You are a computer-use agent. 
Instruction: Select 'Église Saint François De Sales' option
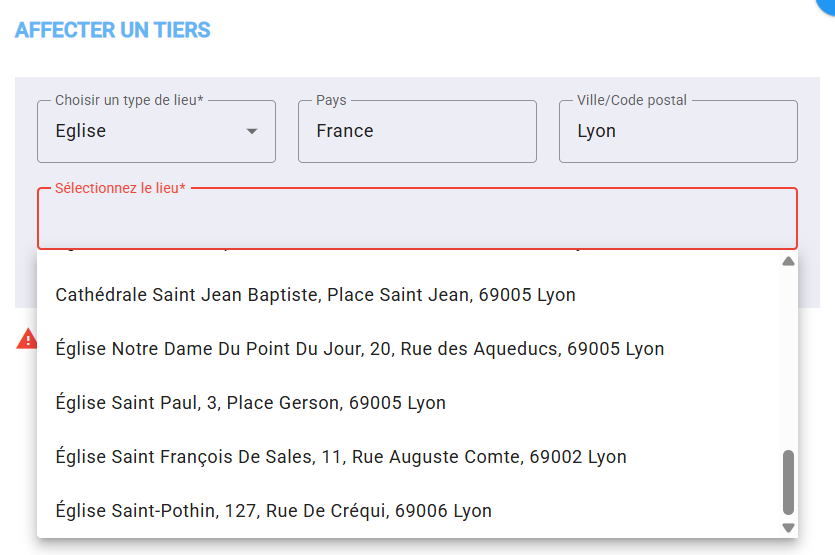point(341,457)
